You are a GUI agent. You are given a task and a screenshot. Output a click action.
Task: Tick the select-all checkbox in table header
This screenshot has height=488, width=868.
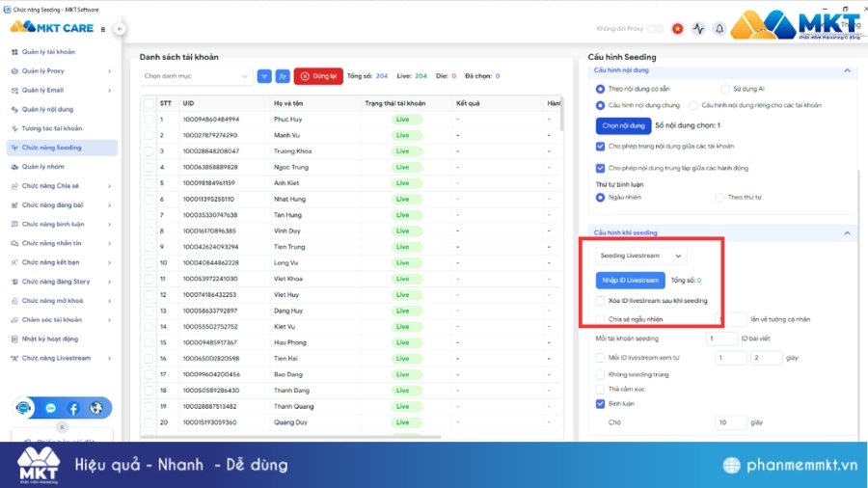(149, 103)
